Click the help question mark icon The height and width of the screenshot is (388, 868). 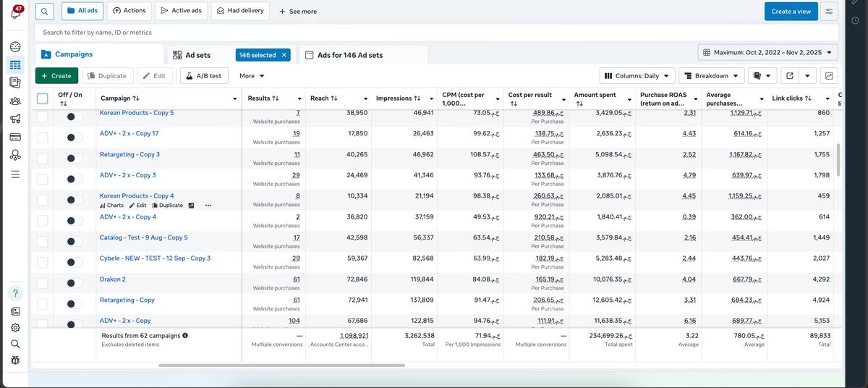pos(15,293)
